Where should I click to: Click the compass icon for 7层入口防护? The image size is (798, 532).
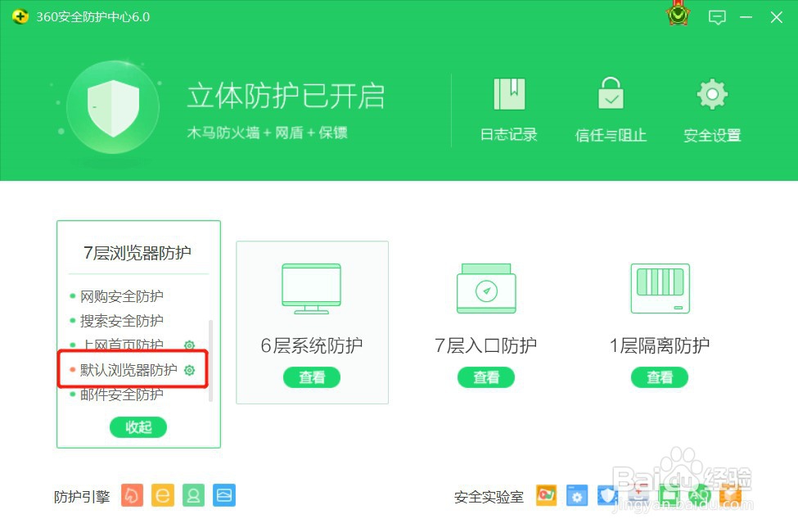tap(486, 288)
